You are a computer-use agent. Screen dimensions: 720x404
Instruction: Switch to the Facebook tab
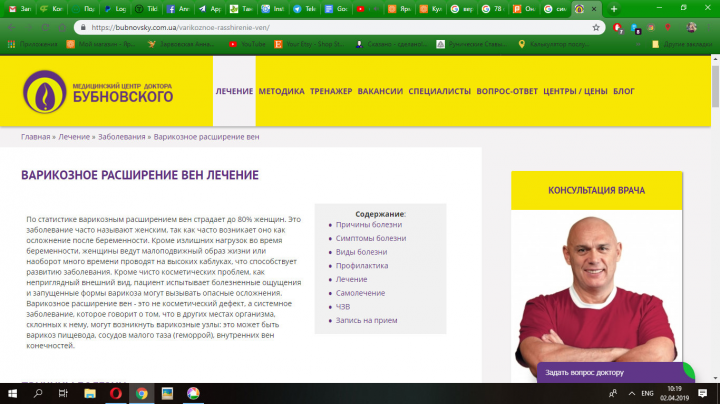(178, 9)
